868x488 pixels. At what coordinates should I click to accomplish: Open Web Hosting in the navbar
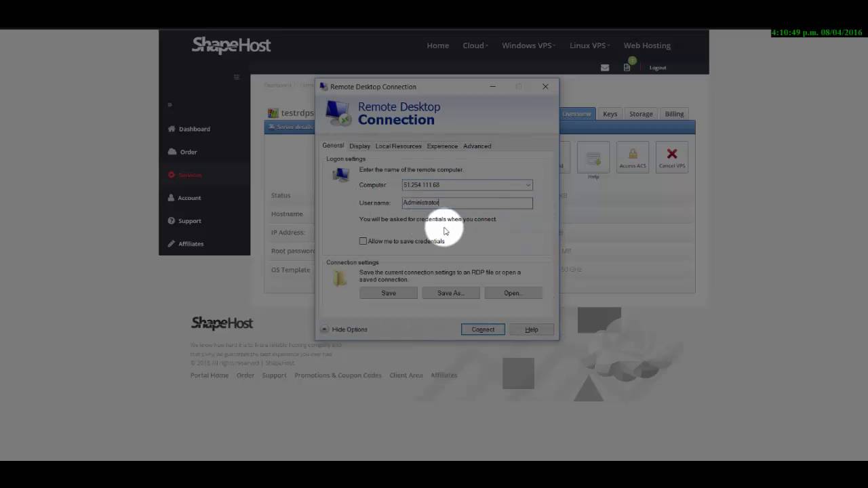pyautogui.click(x=647, y=45)
